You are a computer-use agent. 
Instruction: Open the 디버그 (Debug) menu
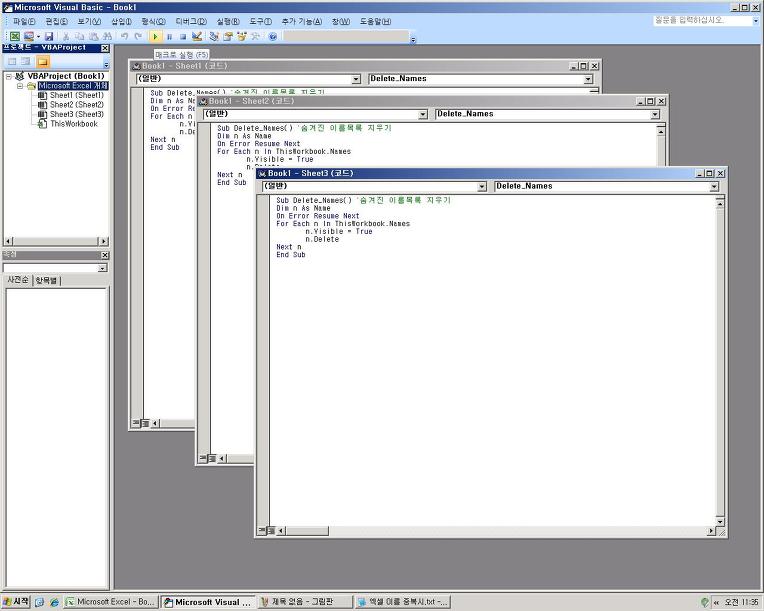[x=190, y=21]
